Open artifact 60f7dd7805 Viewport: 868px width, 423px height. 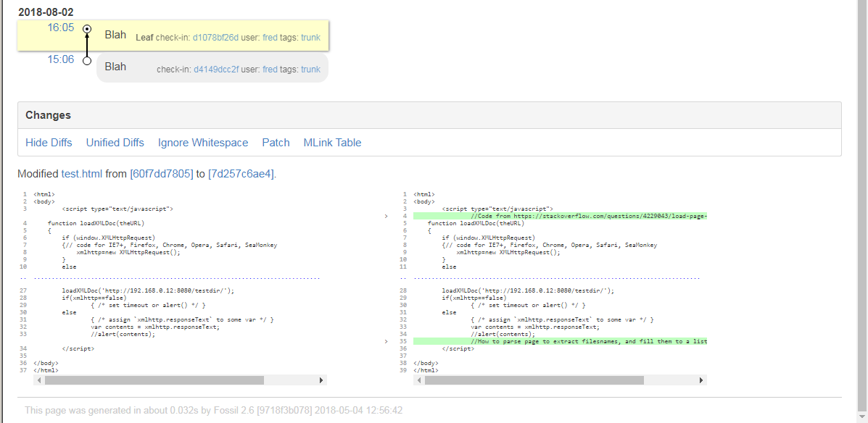coord(162,174)
